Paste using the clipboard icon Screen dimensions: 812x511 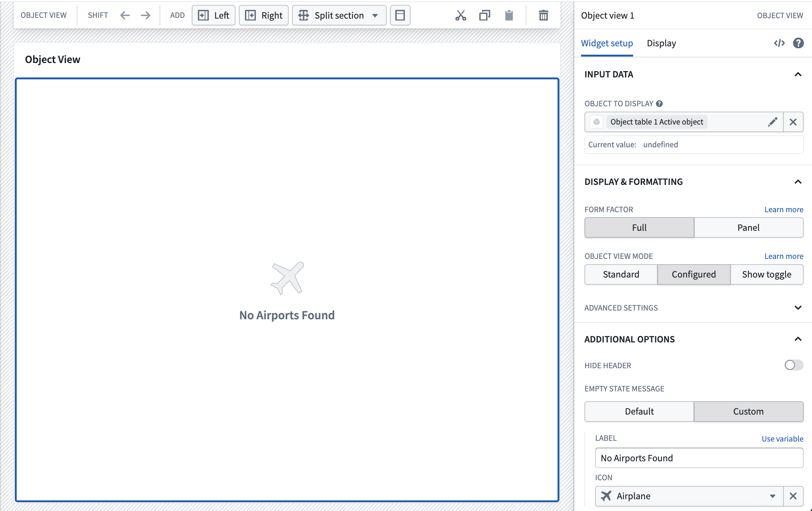(x=509, y=15)
